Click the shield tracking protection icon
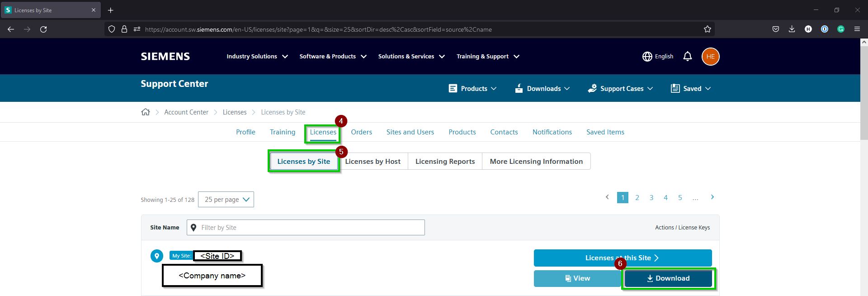 click(x=112, y=29)
